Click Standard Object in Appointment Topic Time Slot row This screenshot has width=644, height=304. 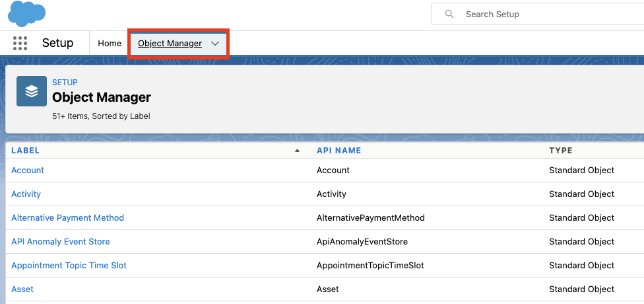click(581, 265)
